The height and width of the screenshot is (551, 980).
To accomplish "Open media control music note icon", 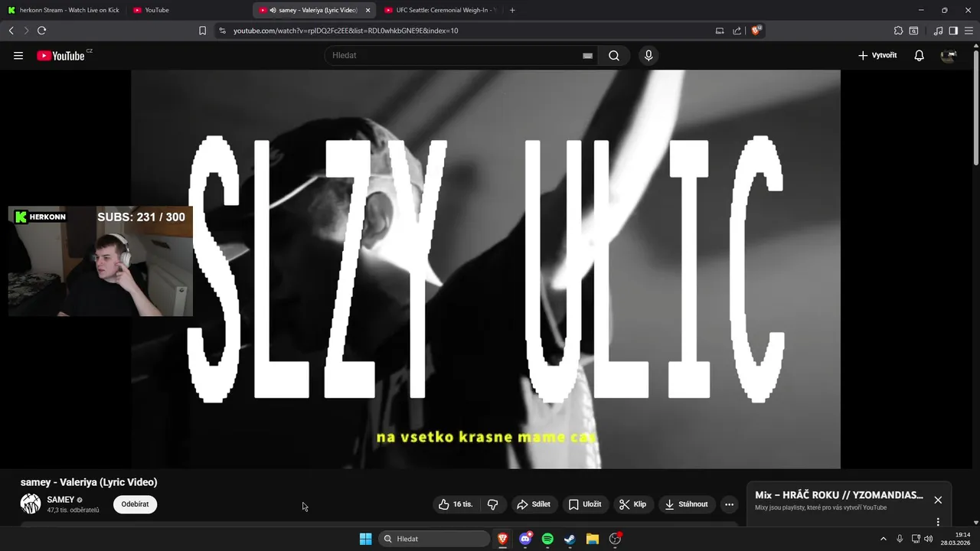I will coord(938,31).
